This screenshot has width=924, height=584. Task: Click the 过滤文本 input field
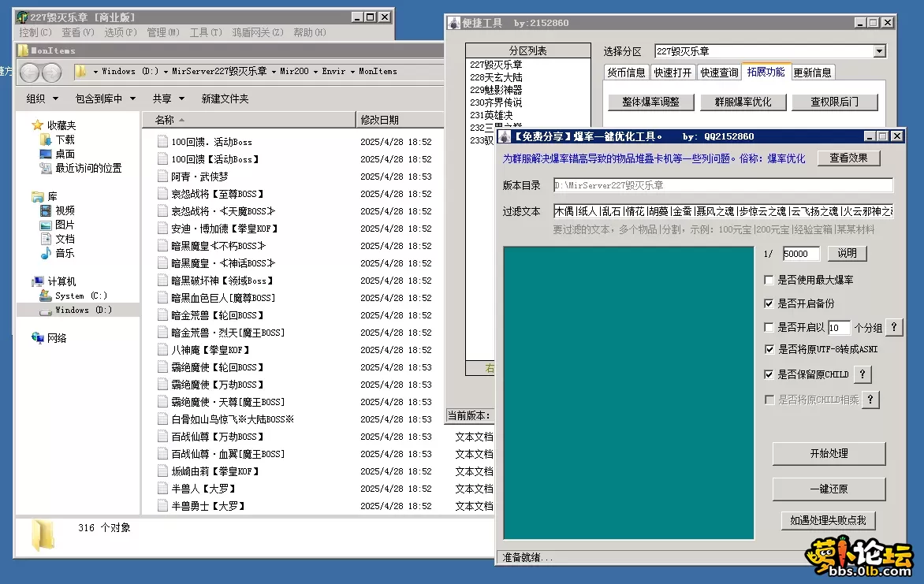(723, 211)
